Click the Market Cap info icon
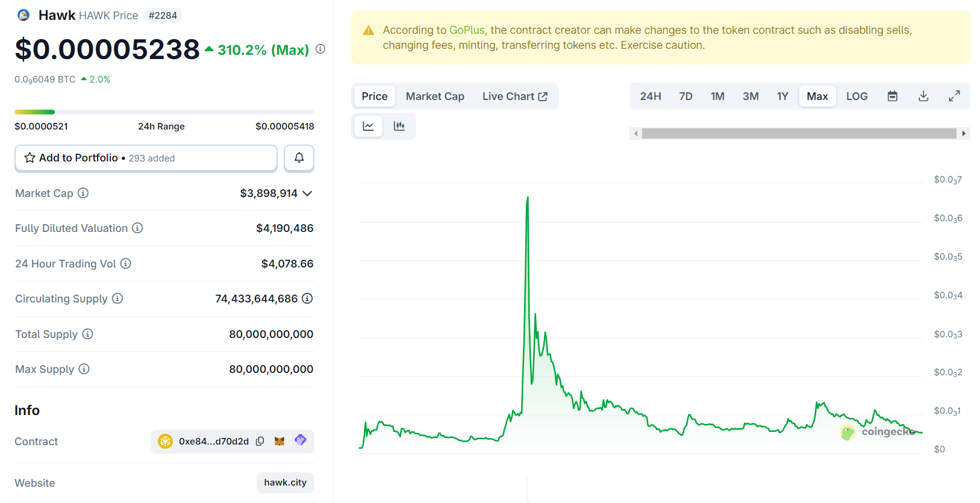Image resolution: width=980 pixels, height=503 pixels. tap(83, 193)
